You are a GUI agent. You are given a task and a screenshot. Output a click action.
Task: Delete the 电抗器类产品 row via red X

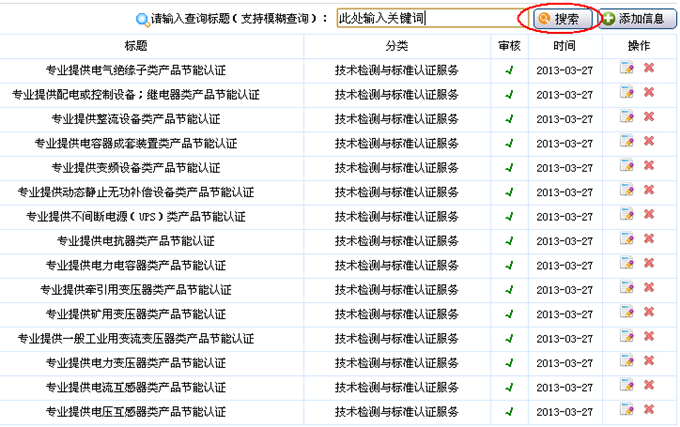(649, 239)
